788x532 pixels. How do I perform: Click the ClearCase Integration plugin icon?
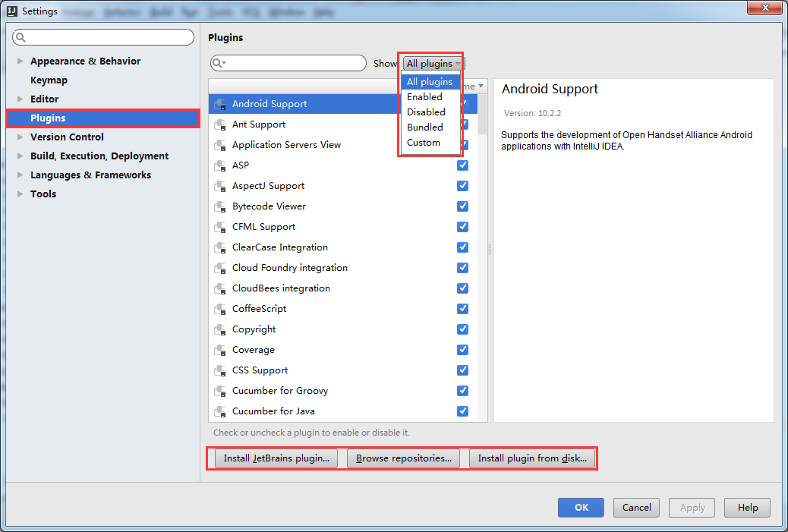coord(220,248)
